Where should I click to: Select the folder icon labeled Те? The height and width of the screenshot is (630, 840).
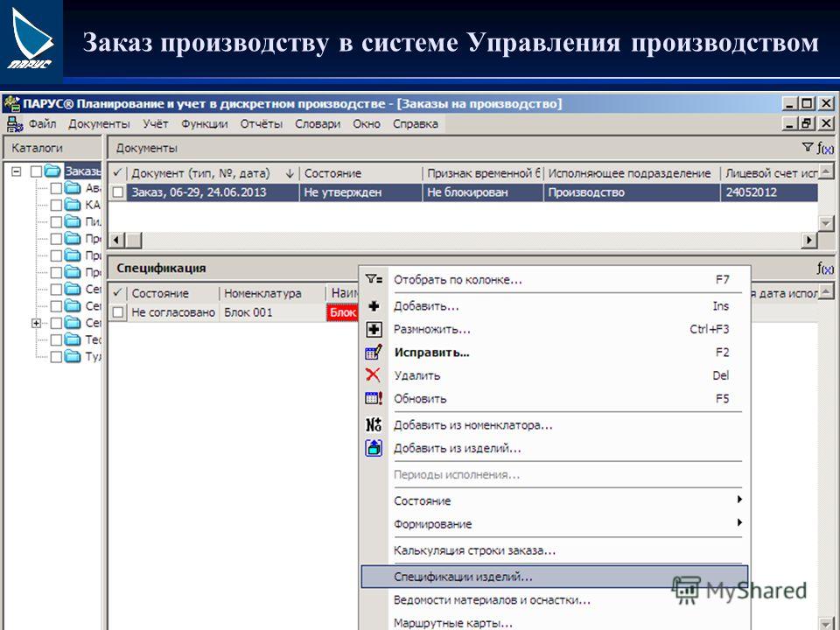pyautogui.click(x=73, y=339)
